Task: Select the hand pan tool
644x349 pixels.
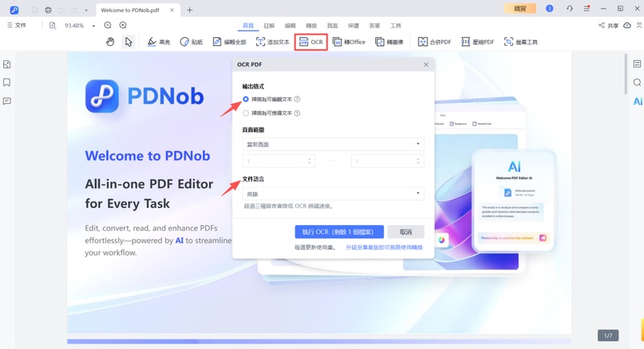Action: (110, 42)
